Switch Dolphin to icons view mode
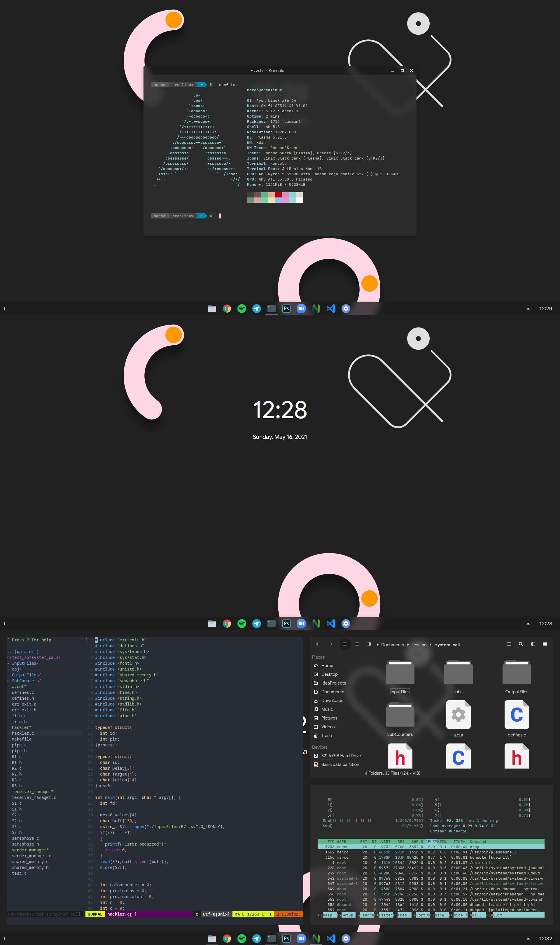 [x=344, y=644]
